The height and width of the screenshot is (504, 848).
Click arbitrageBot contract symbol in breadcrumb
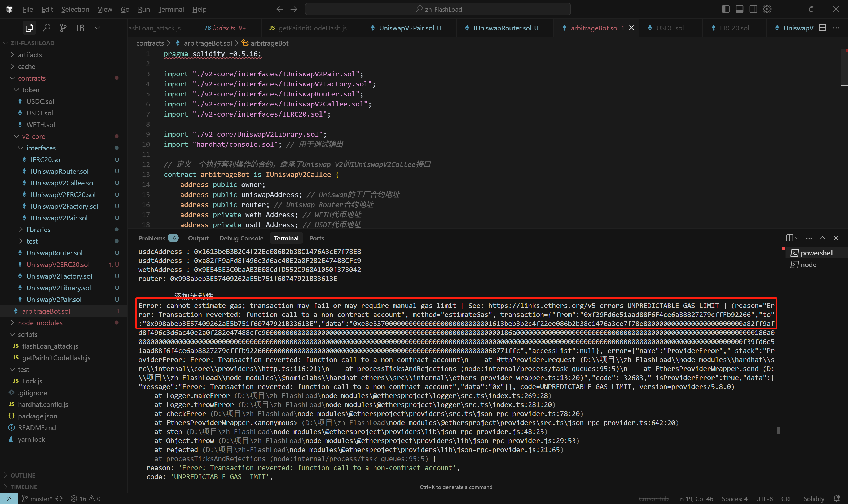[265, 43]
